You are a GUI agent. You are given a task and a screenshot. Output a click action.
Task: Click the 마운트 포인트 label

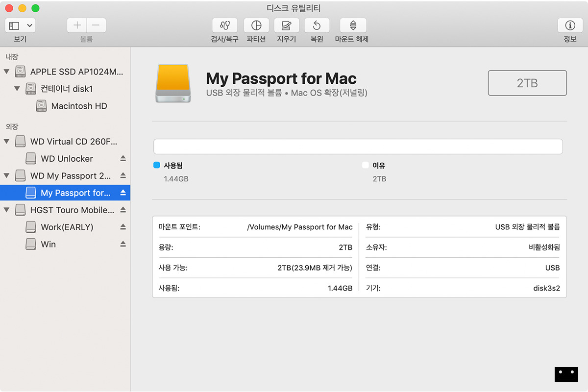coord(179,227)
